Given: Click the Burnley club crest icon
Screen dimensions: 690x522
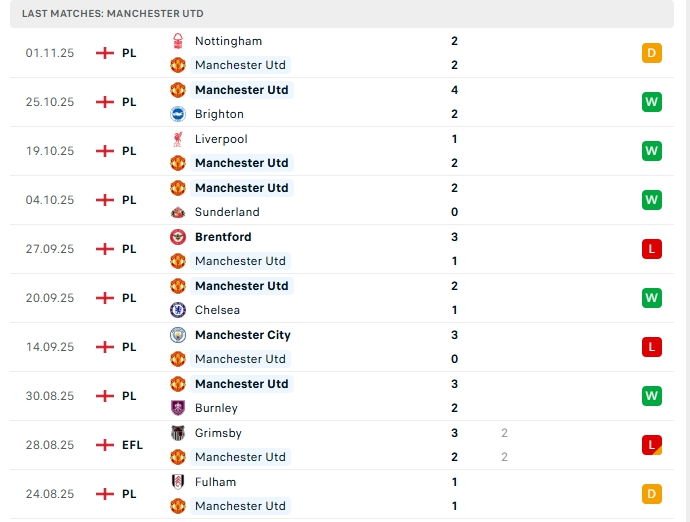Looking at the screenshot, I should pyautogui.click(x=178, y=408).
